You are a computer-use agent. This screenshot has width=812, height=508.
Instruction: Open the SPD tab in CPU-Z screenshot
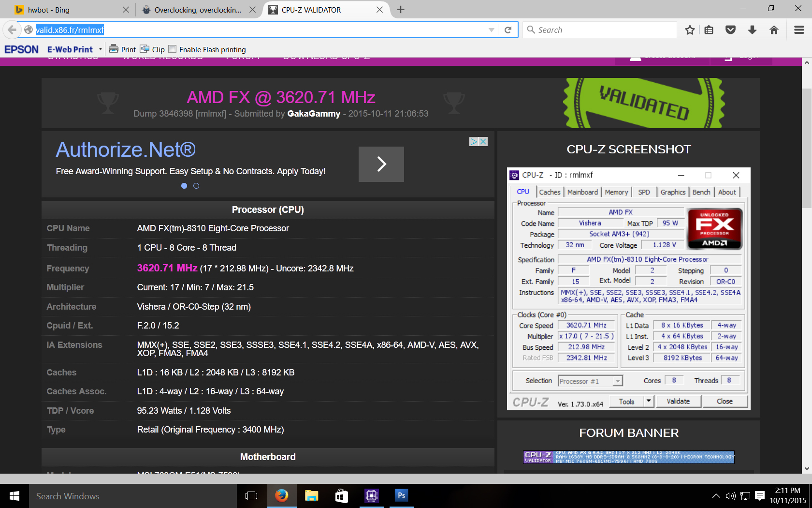(x=644, y=192)
